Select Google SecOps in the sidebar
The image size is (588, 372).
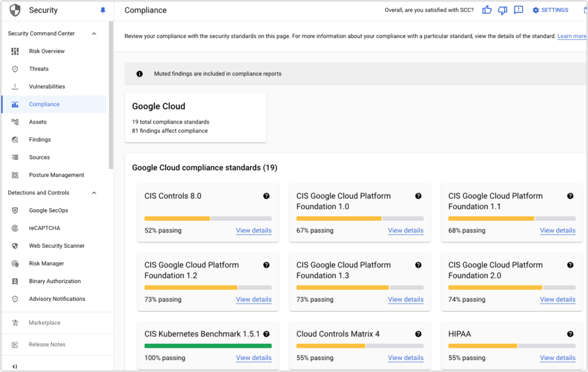[x=49, y=210]
